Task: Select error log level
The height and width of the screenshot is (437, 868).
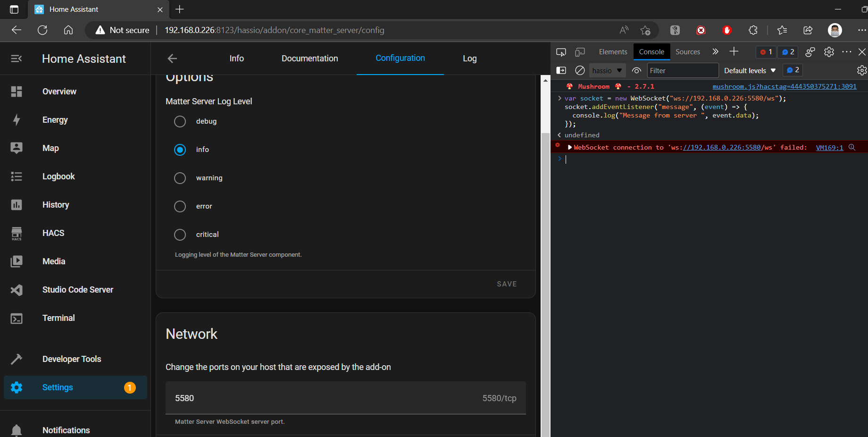Action: (180, 206)
